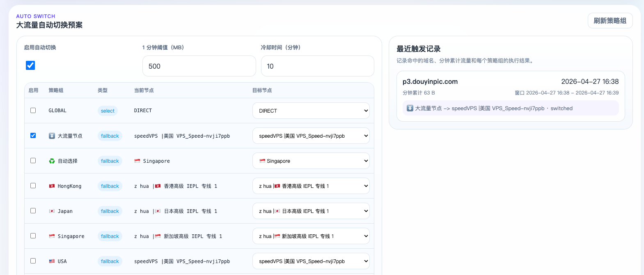Click the green recycle icon beside 自动选择
644x275 pixels.
point(52,161)
